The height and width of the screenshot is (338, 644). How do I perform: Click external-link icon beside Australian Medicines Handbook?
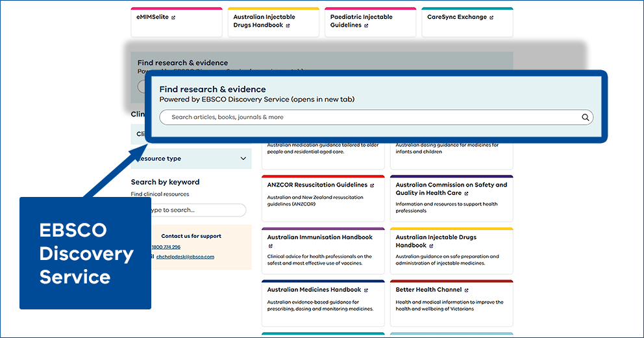click(366, 291)
